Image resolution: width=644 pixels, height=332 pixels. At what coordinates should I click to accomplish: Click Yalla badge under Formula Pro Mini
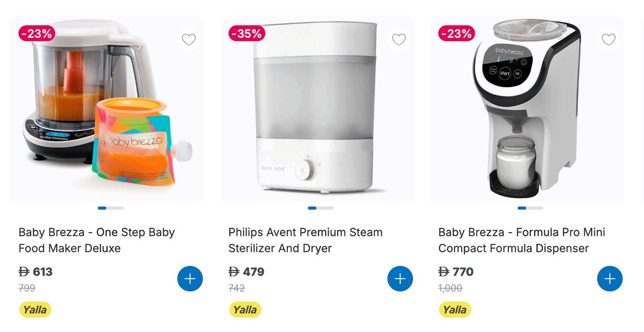pyautogui.click(x=455, y=310)
